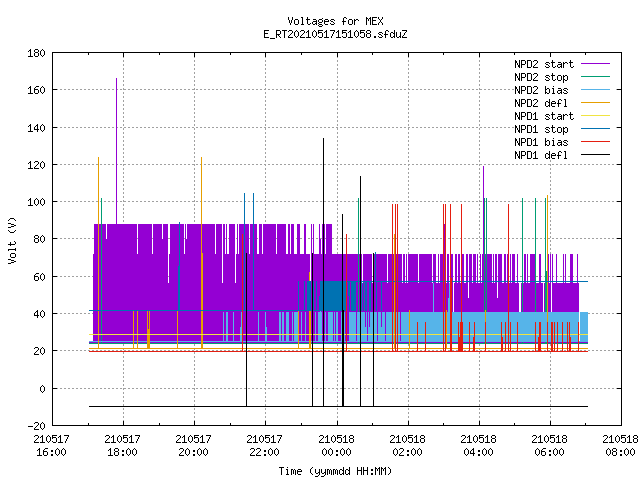Click the 'NPD2 start' legend label
The image size is (640, 480).
[544, 64]
